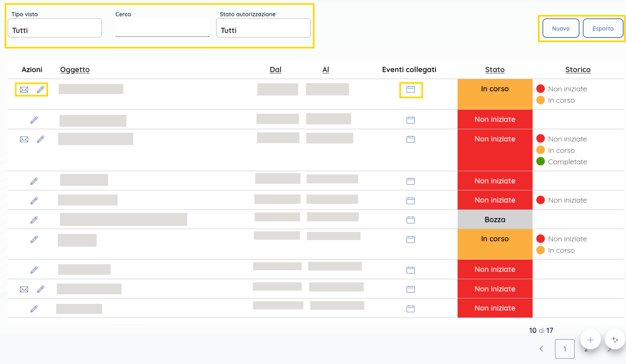Click inside the Cerca search field

162,28
